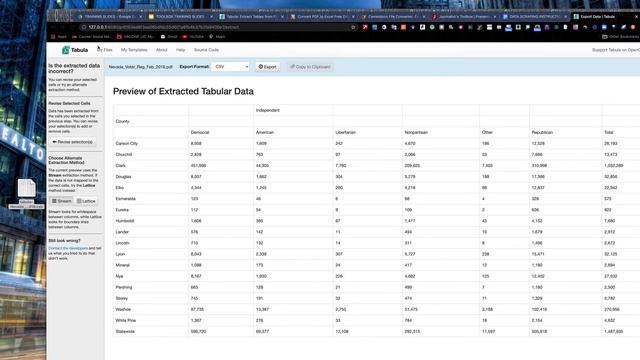Open the Apps bookmarks shortcut
Viewport: 640px width, 360px height.
tap(59, 37)
